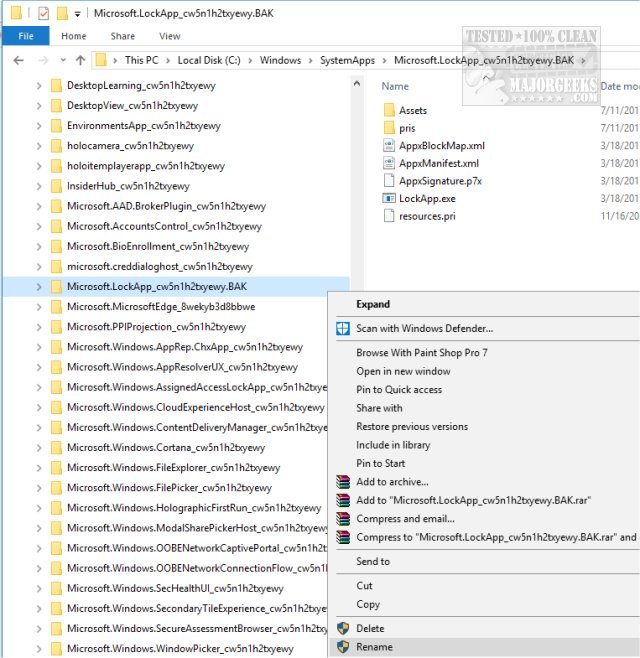Open the Customize Quick Access Toolbar dropdown arrow
Image resolution: width=640 pixels, height=658 pixels.
point(77,14)
